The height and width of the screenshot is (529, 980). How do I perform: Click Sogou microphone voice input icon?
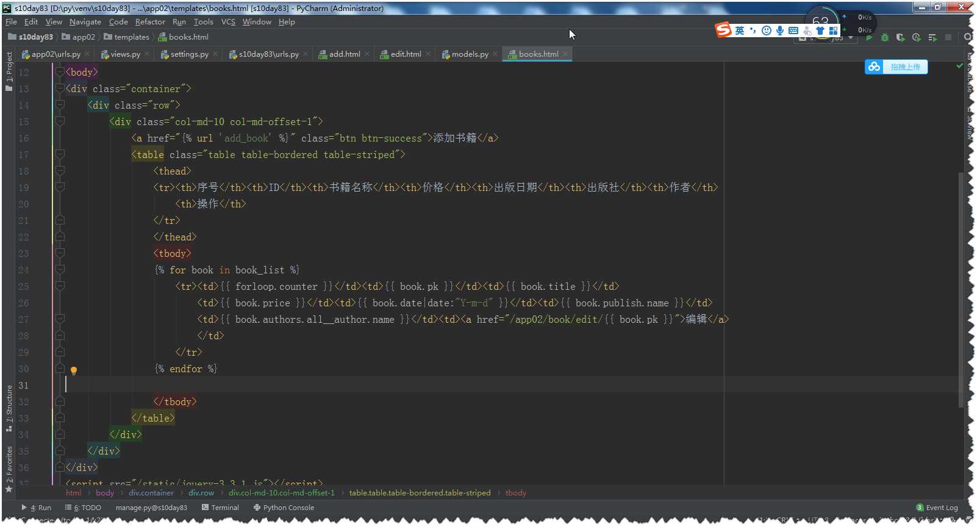(780, 31)
